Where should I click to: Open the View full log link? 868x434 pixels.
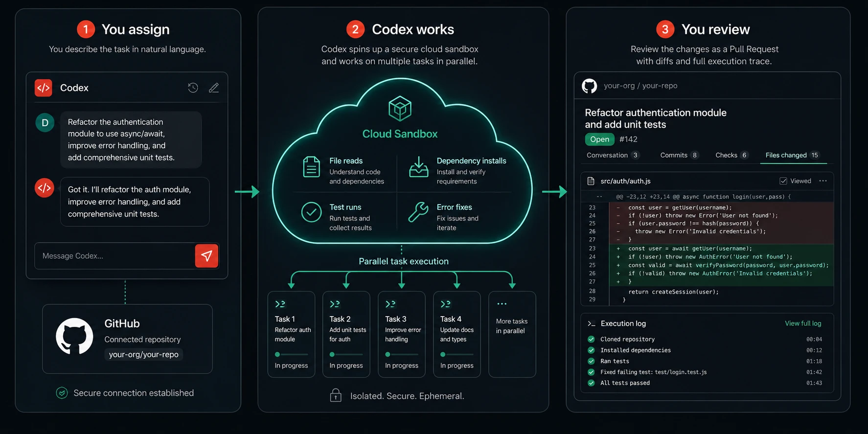[803, 323]
